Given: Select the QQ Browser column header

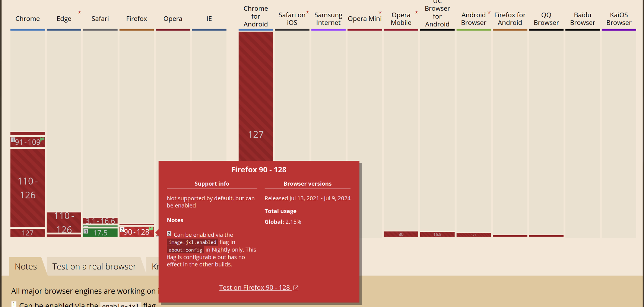Looking at the screenshot, I should pyautogui.click(x=546, y=19).
